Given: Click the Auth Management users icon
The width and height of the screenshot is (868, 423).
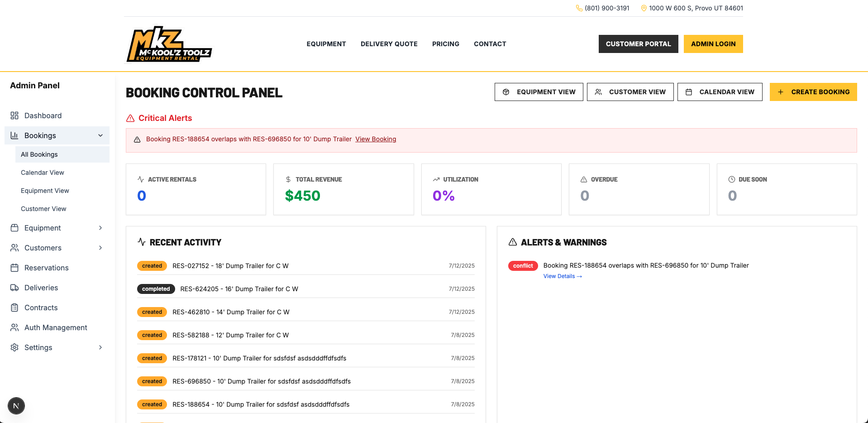Looking at the screenshot, I should (15, 327).
